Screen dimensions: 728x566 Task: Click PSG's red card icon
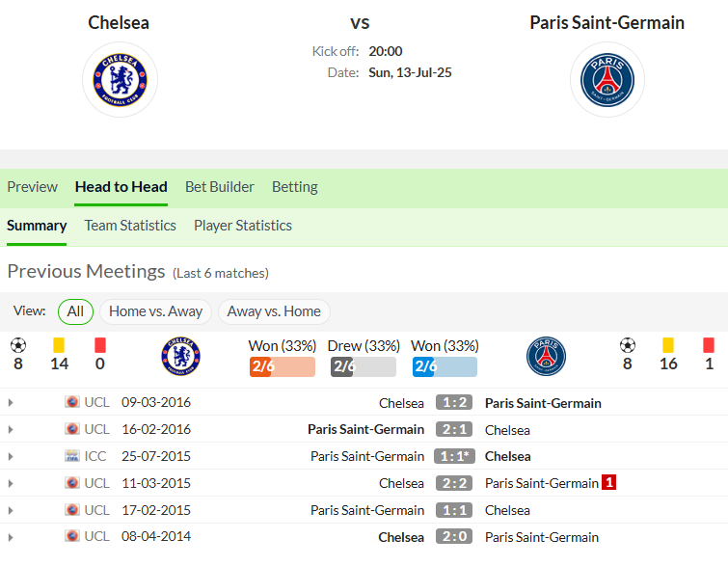(709, 345)
